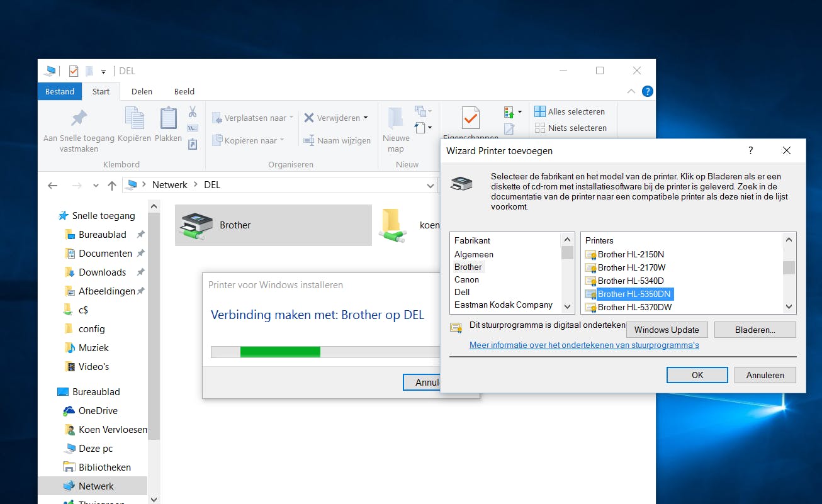This screenshot has width=822, height=504.
Task: Select the koen shared folder icon
Action: (391, 225)
